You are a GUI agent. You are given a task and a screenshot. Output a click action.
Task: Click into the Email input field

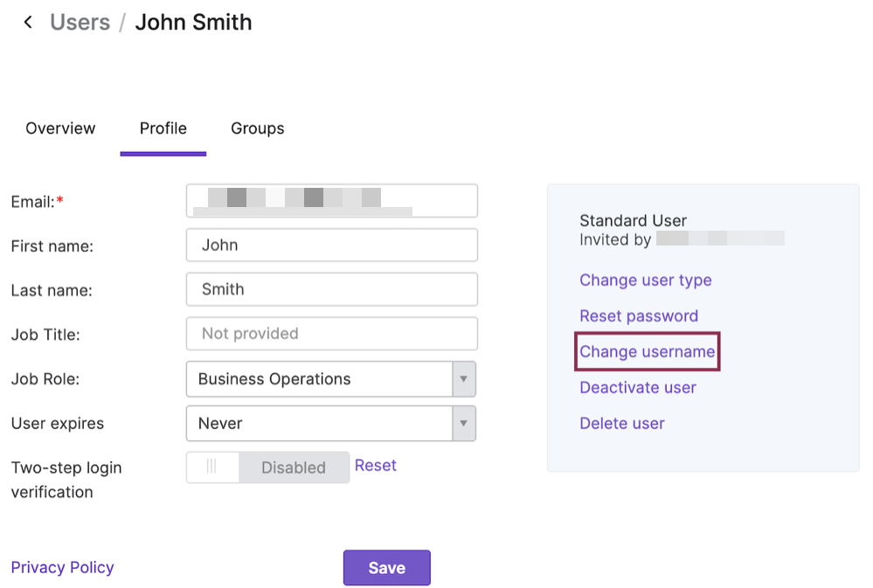(x=330, y=201)
